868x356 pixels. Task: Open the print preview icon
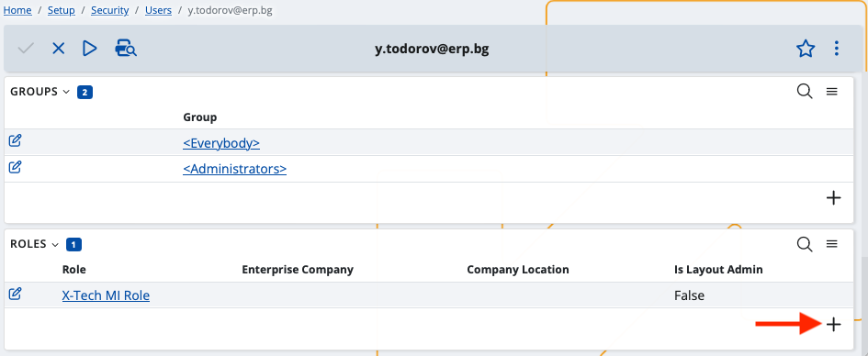click(126, 49)
